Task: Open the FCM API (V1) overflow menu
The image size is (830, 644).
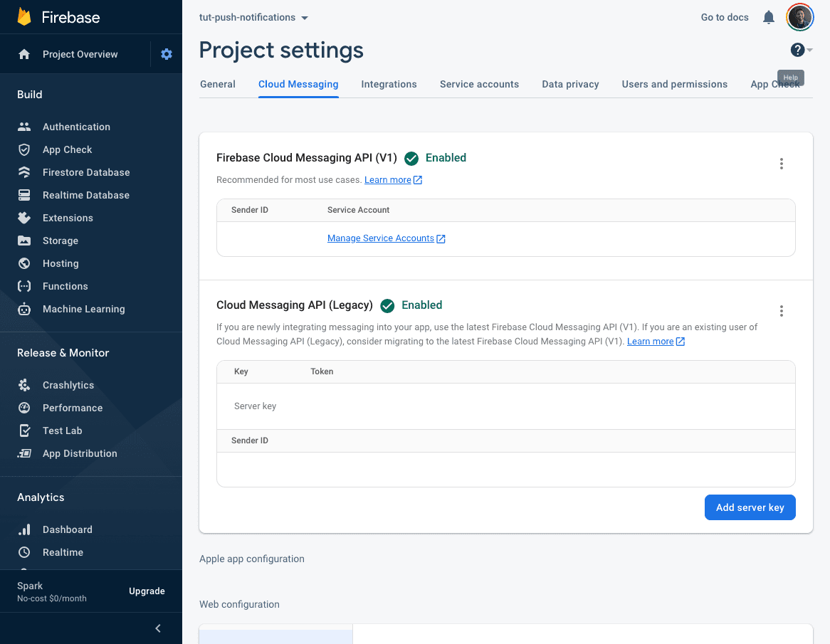Action: click(781, 164)
